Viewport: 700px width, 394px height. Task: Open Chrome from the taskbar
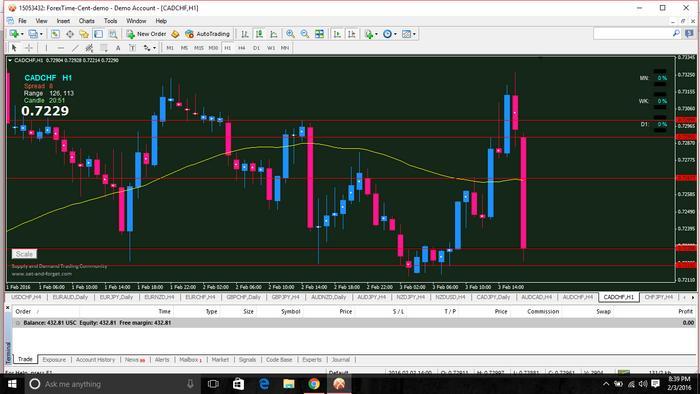314,384
